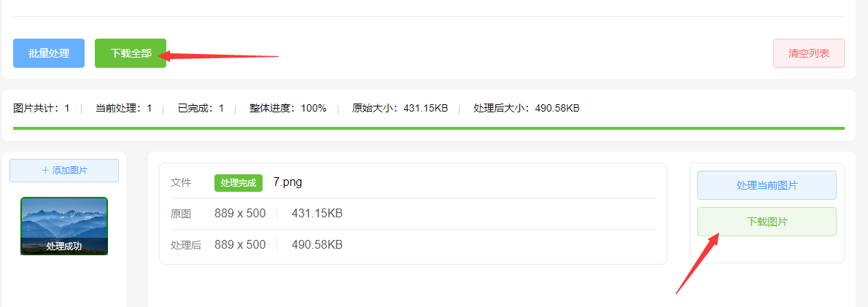This screenshot has height=307, width=868.
Task: Click the plus icon on 添加图片
Action: [x=45, y=171]
